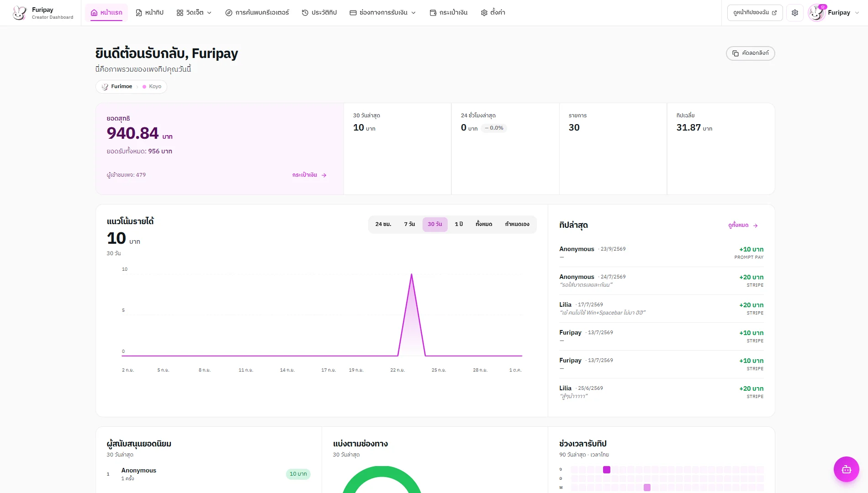Click the compass icon for creator discovery
The image size is (868, 493).
click(x=229, y=13)
